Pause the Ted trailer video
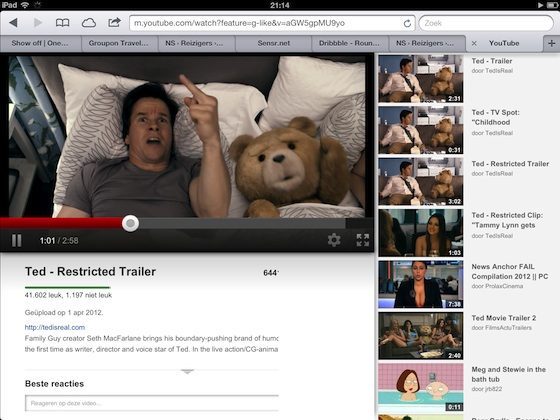The height and width of the screenshot is (420, 560). (16, 240)
